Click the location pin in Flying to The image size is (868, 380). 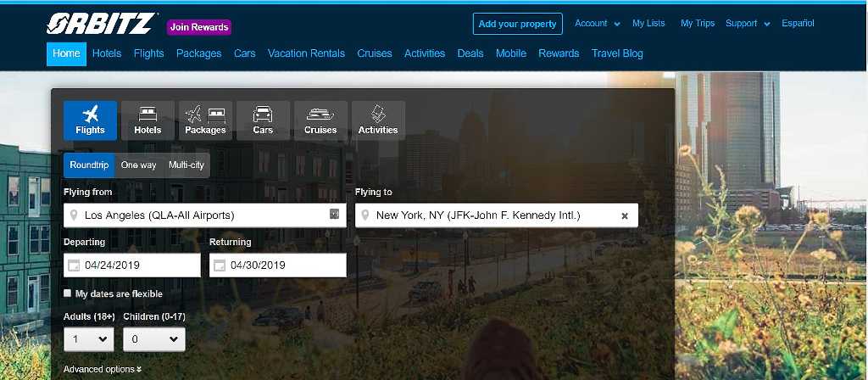tap(365, 215)
